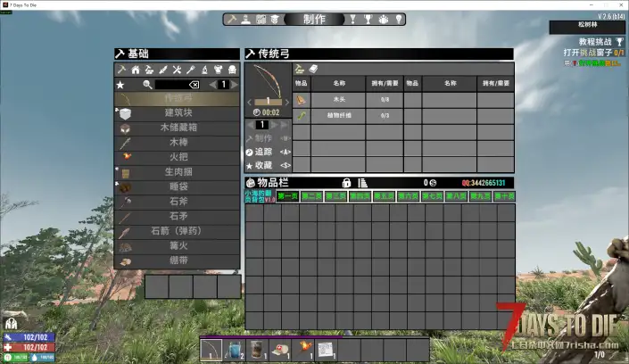The width and height of the screenshot is (629, 364).
Task: Toggle the favorites star filter
Action: pos(120,85)
